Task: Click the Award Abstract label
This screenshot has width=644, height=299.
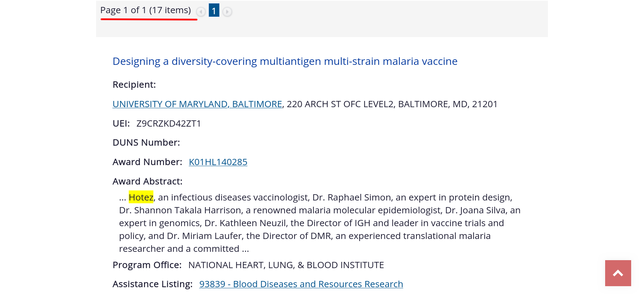Action: 147,181
